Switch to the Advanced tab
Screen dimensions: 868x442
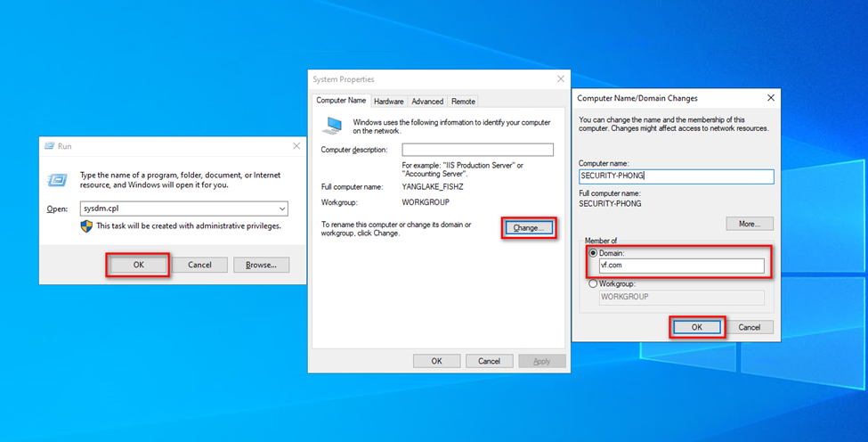[427, 102]
